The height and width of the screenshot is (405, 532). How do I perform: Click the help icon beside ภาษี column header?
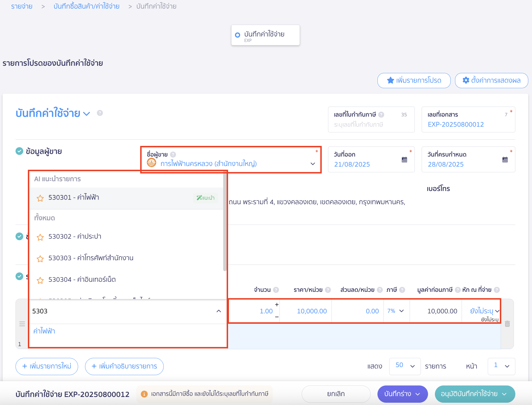coord(402,290)
